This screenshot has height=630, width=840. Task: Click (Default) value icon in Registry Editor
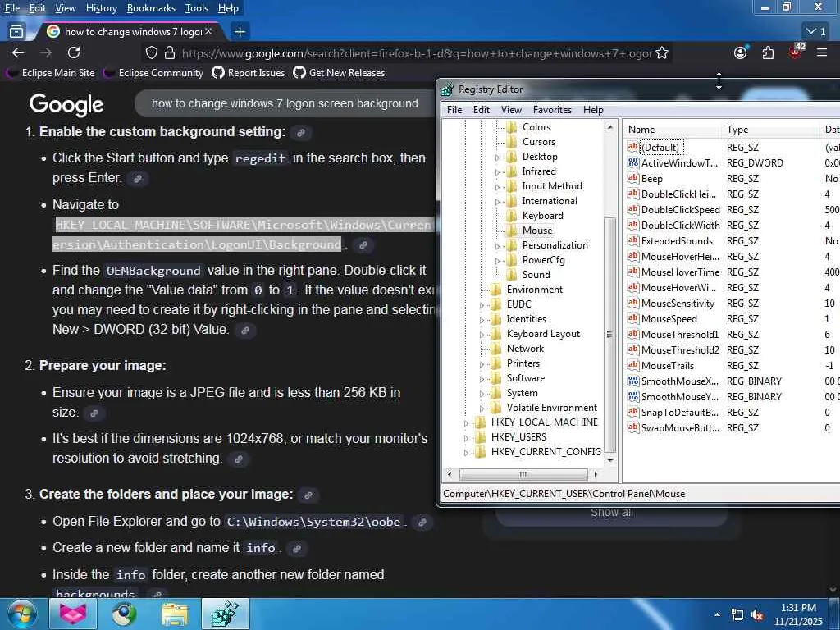(x=633, y=147)
